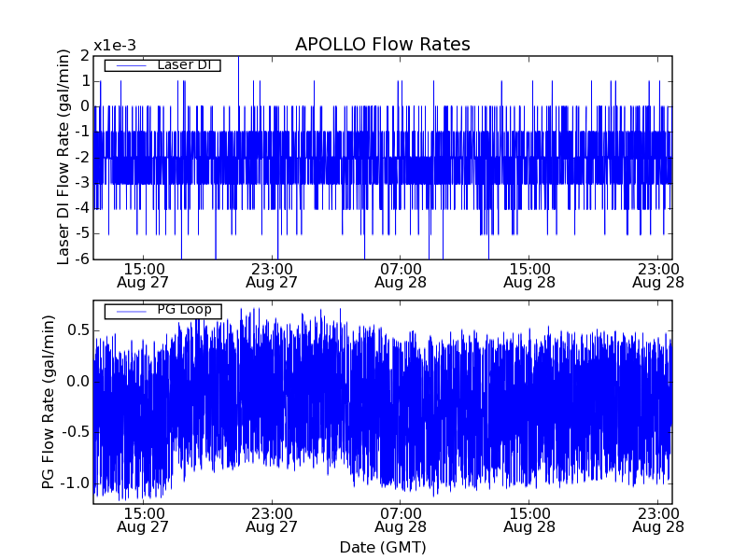This screenshot has width=747, height=560.
Task: Click the PG Flow Rate y-axis label
Action: coord(48,403)
